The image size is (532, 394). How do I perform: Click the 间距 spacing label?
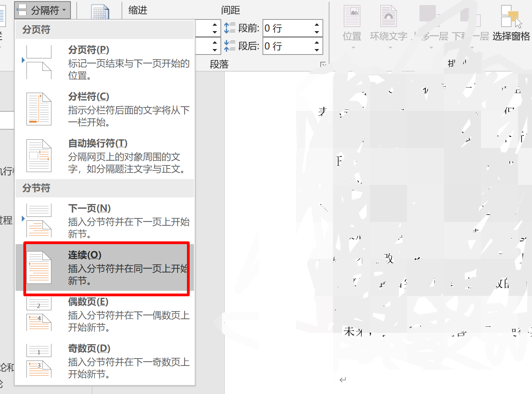(231, 10)
